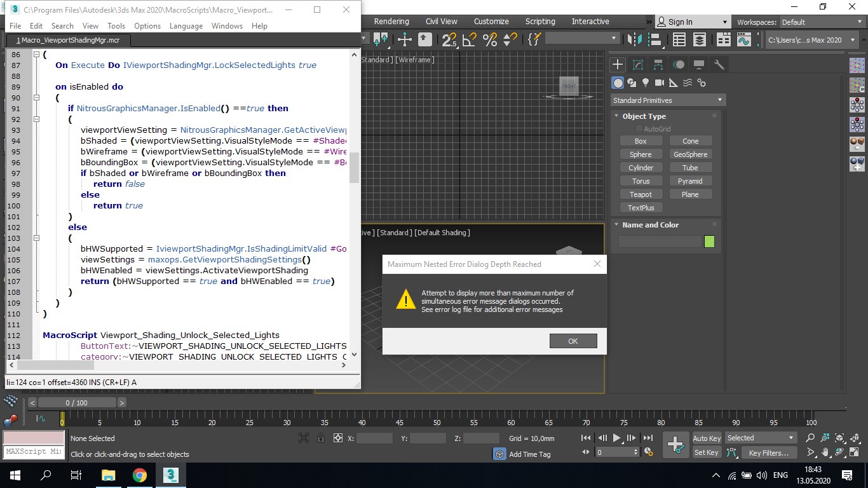Click OK in the error dialog
The width and height of the screenshot is (868, 488).
[x=573, y=341]
